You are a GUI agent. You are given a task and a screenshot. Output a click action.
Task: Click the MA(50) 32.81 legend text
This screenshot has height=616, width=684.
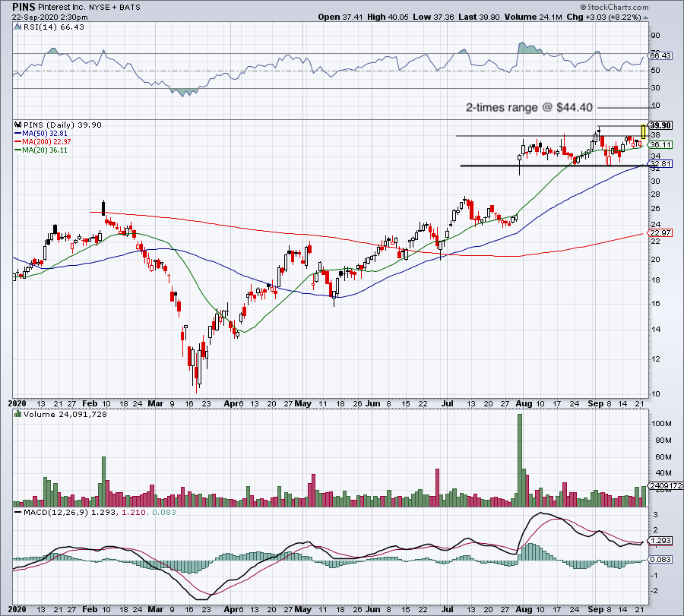(45, 134)
